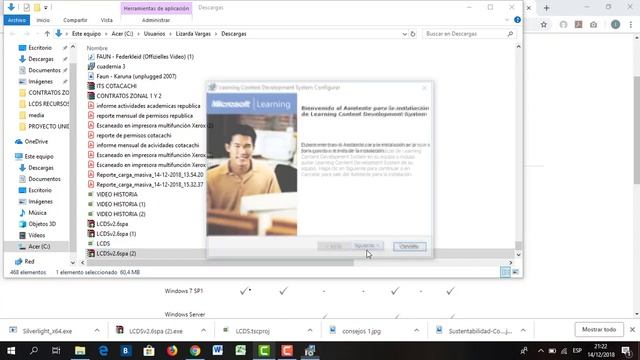640x360 pixels.
Task: Open Firefox from the taskbar
Action: tap(172, 351)
